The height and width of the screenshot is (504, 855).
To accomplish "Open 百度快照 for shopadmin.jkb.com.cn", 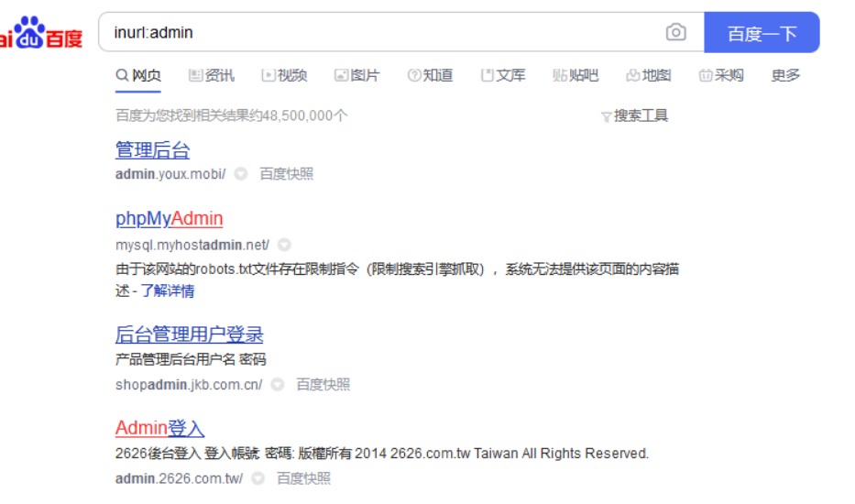I will [x=323, y=385].
